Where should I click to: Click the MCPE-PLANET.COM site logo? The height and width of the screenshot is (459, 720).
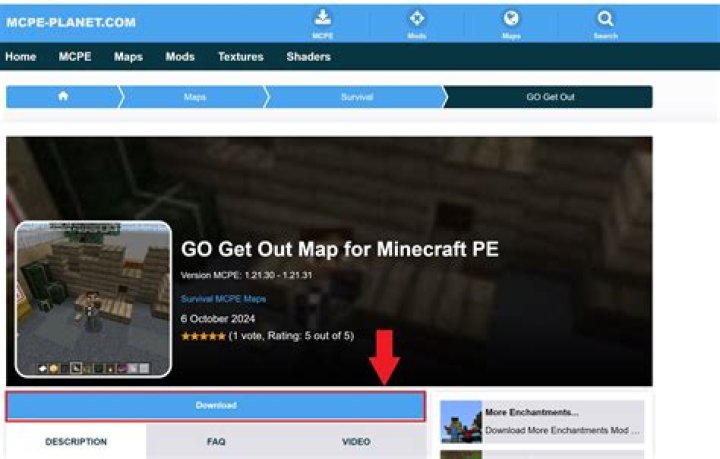point(71,22)
